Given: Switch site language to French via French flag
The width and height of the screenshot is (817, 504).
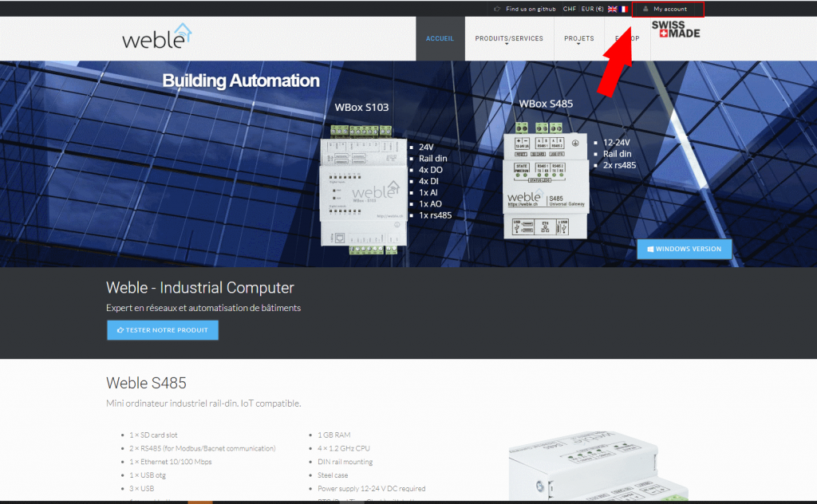Looking at the screenshot, I should (x=624, y=9).
